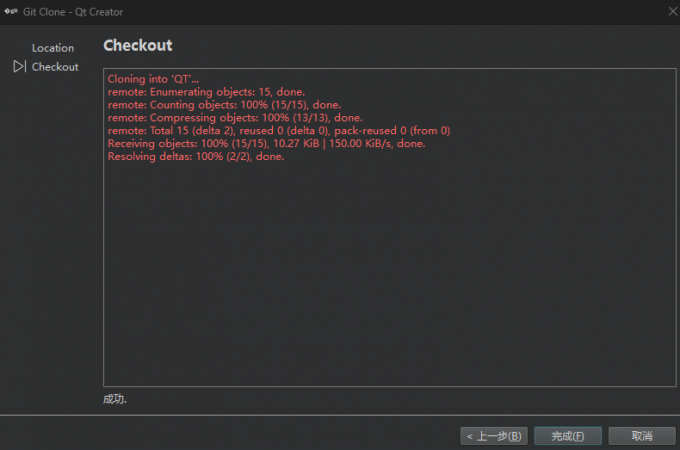Go back with the 上一步(B) button
The width and height of the screenshot is (680, 450).
(x=493, y=436)
